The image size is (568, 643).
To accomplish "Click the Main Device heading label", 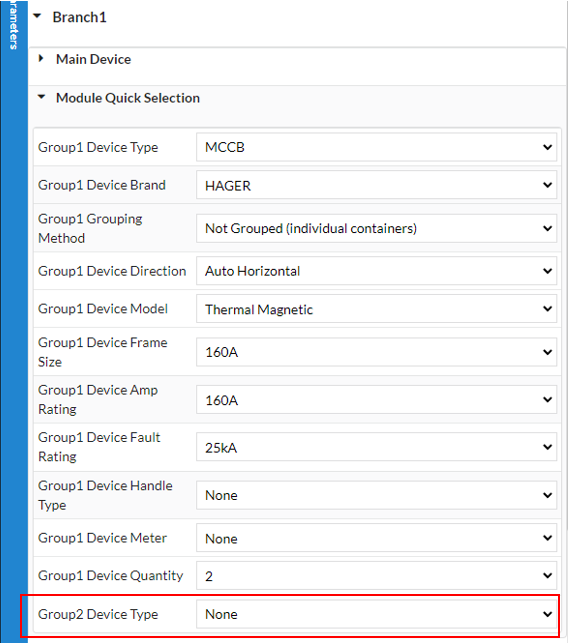I will 94,59.
